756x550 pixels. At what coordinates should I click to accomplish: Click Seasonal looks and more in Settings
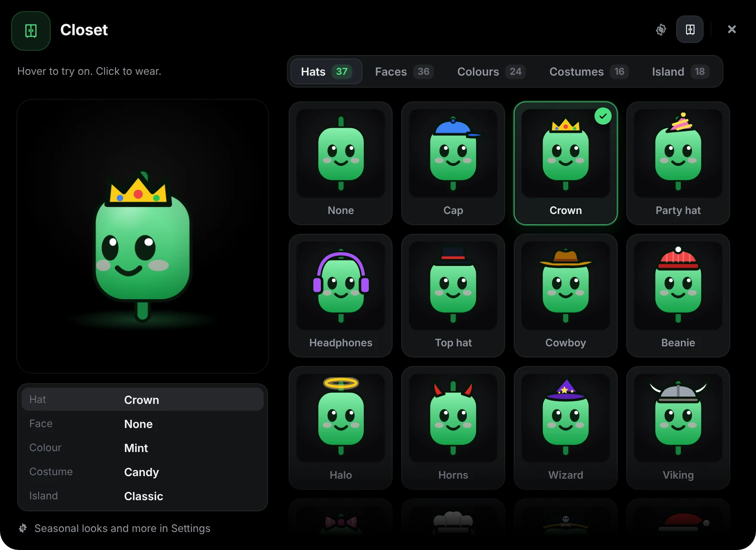[x=122, y=528]
